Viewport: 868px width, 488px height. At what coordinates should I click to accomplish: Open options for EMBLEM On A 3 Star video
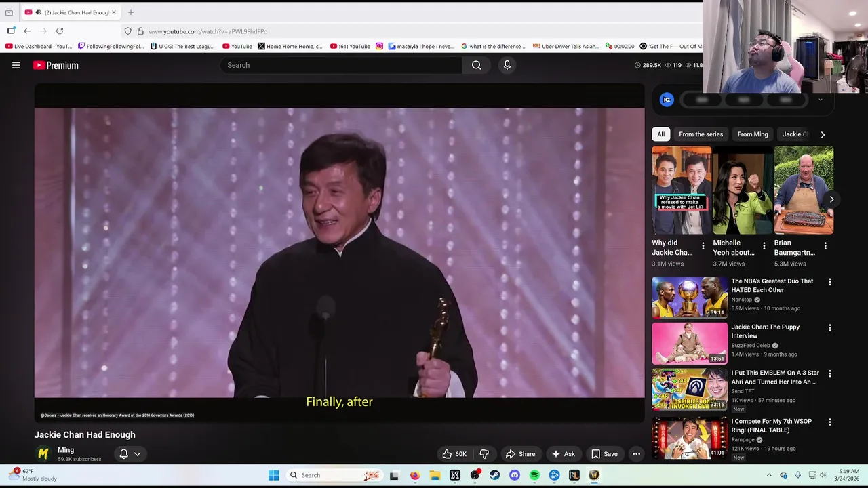829,373
